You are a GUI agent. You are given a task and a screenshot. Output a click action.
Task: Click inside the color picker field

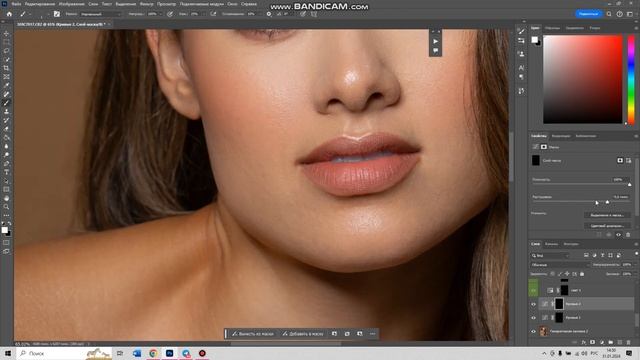pyautogui.click(x=583, y=80)
